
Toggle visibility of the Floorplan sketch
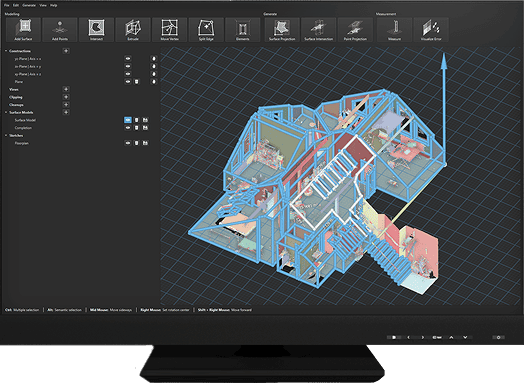(x=128, y=143)
